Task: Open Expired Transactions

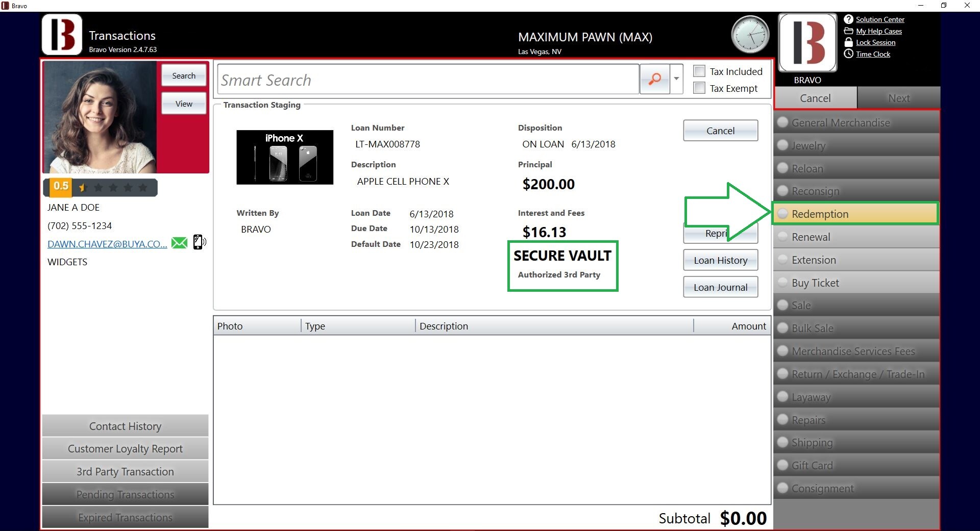Action: click(125, 517)
